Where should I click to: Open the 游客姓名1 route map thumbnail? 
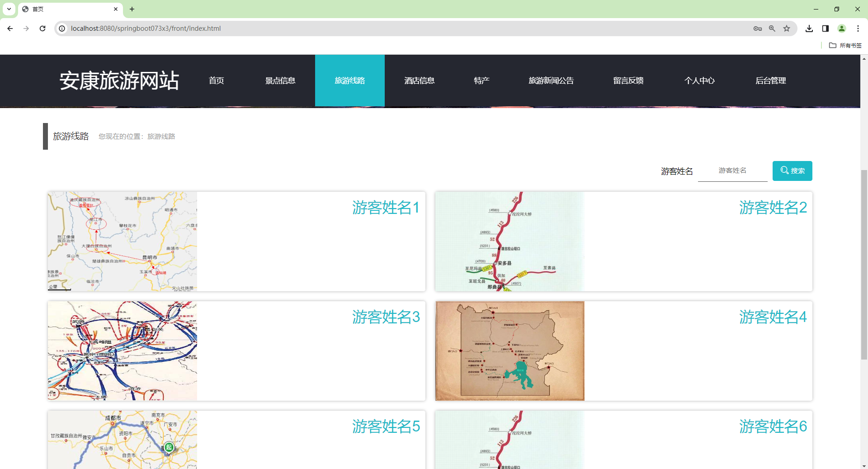[x=123, y=242]
